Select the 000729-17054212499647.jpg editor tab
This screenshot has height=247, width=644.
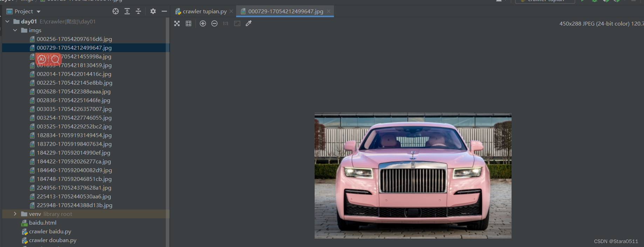click(286, 12)
